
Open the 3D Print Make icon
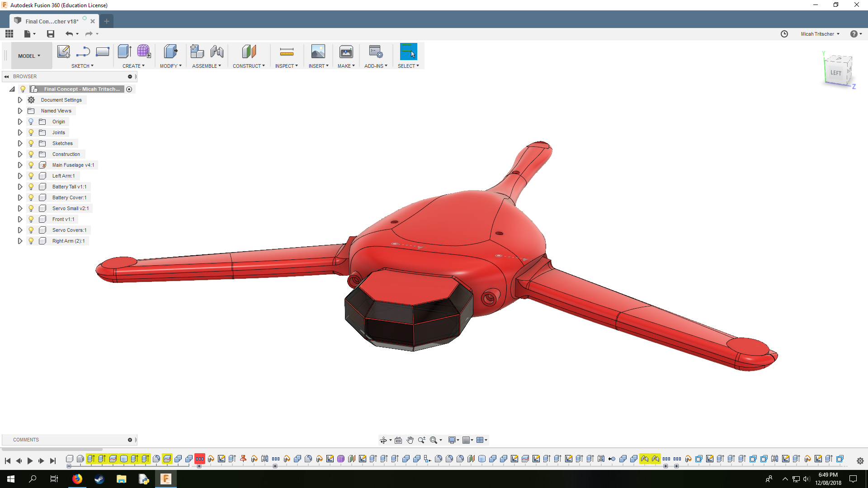pyautogui.click(x=346, y=52)
